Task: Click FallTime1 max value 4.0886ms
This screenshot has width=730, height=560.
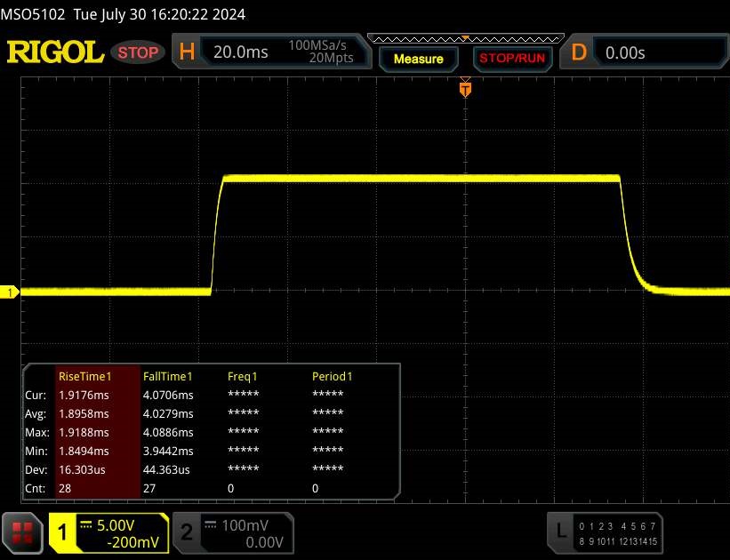Action: point(168,433)
